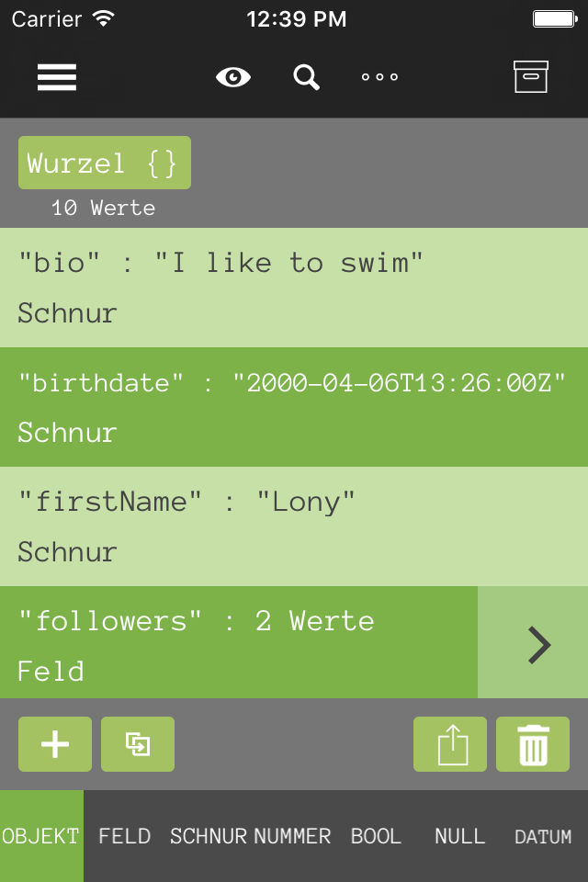This screenshot has height=882, width=588.
Task: Select the Wurzel root node
Action: 105,163
